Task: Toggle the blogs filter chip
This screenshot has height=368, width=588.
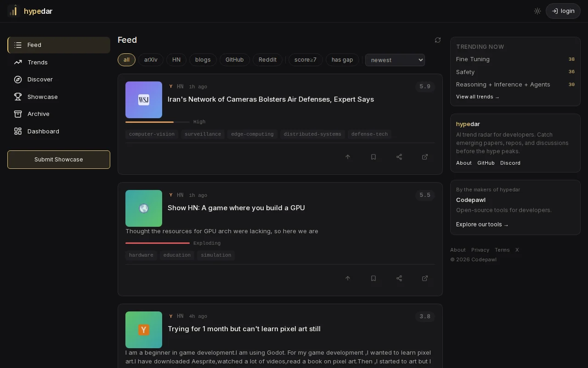Action: click(203, 60)
